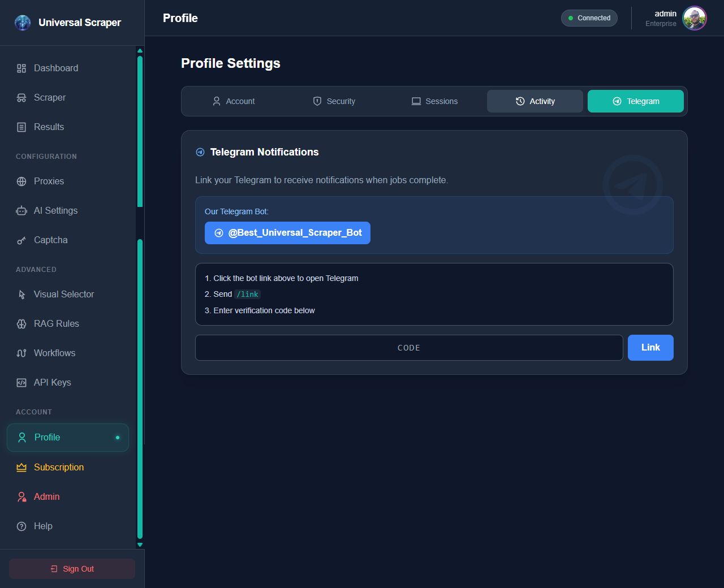Open the Results page
The width and height of the screenshot is (724, 588).
68,127
